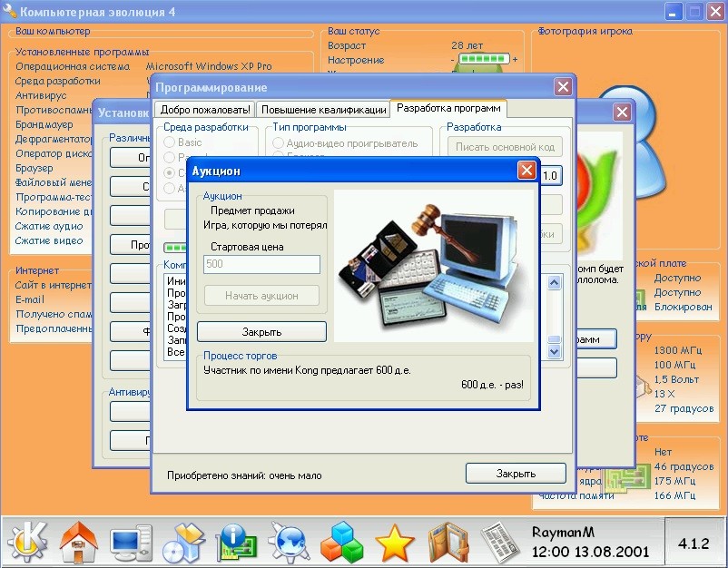Select the radio option starting with P under Basic
Viewport: 728px width, 568px height.
pyautogui.click(x=170, y=157)
